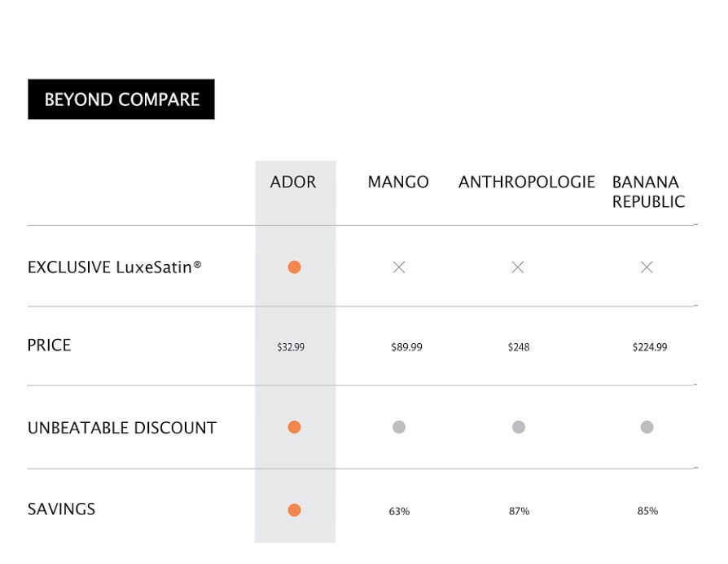Select the ADOR column header
728x564 pixels.
[293, 182]
